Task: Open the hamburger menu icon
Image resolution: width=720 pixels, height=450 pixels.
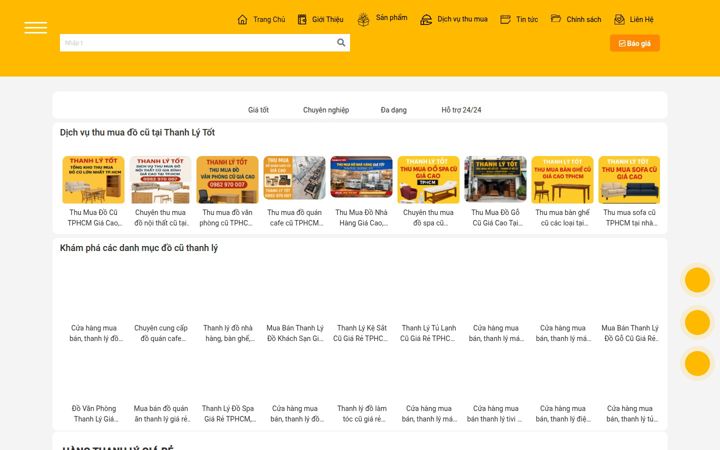Action: (x=35, y=28)
